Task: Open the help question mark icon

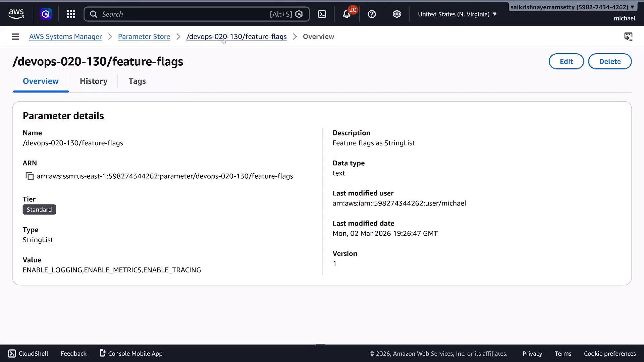Action: [x=372, y=14]
